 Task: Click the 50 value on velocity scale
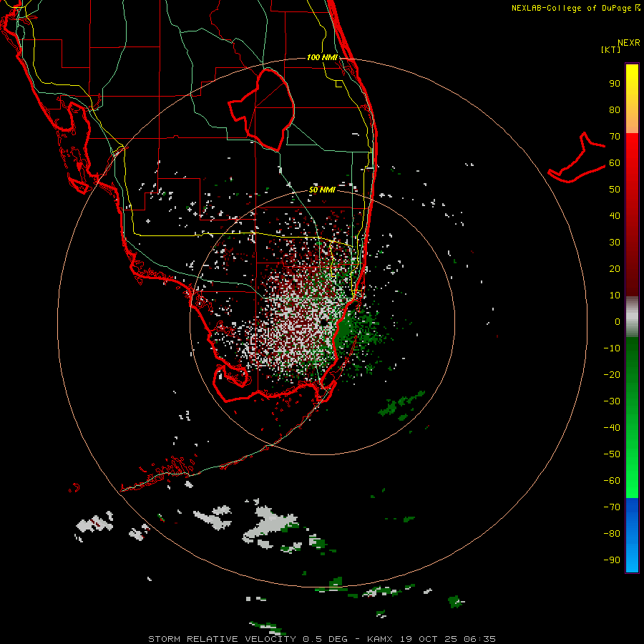[x=615, y=190]
